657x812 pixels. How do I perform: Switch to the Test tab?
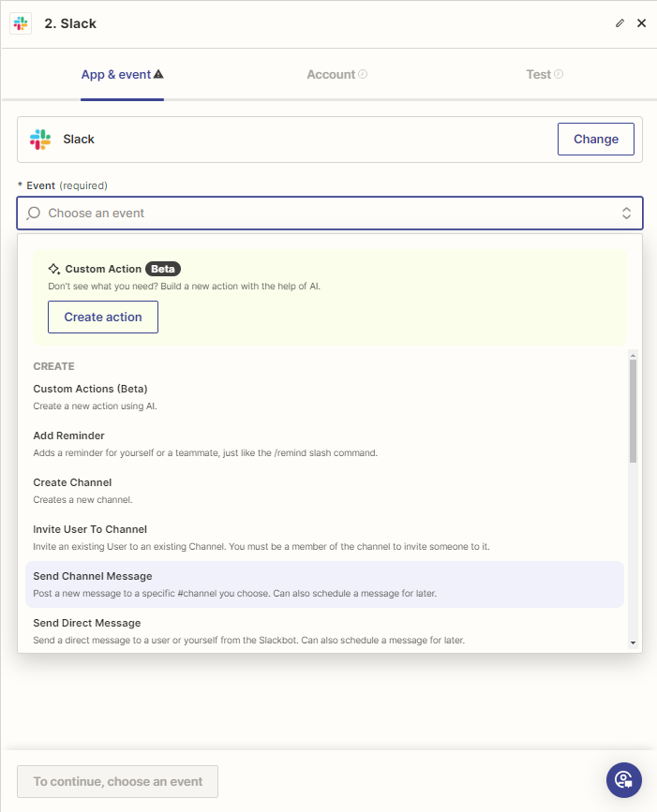538,74
